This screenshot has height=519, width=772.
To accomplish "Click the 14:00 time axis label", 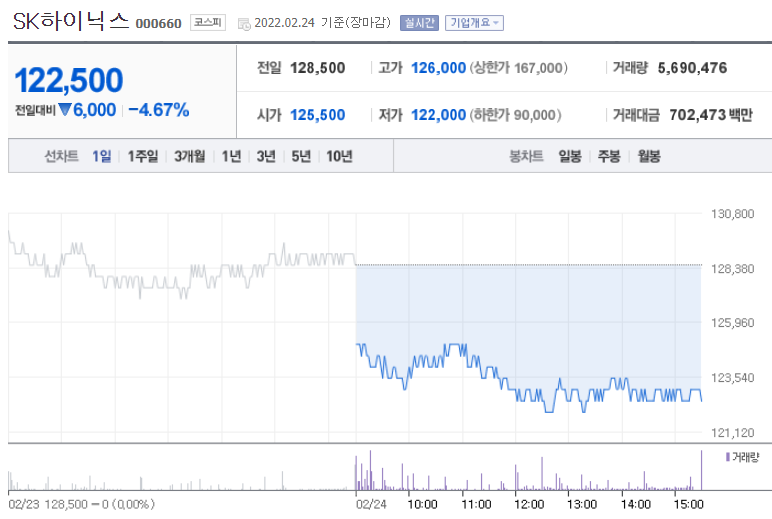I will tap(636, 504).
